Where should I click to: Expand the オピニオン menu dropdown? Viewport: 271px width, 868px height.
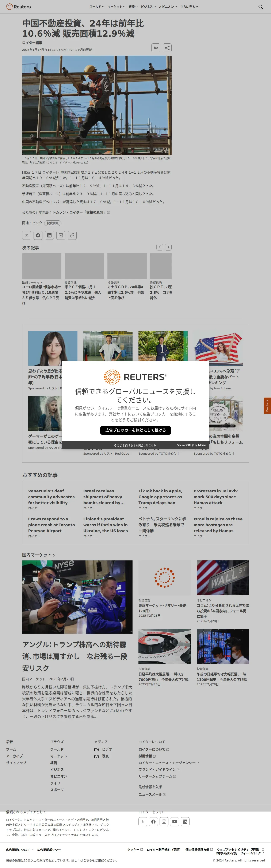point(168,7)
